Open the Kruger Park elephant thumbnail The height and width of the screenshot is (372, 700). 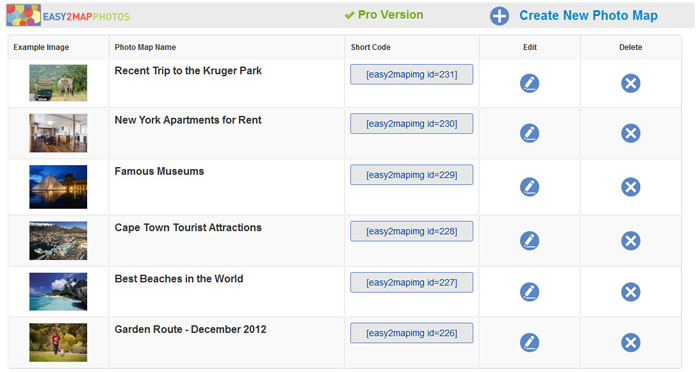58,83
